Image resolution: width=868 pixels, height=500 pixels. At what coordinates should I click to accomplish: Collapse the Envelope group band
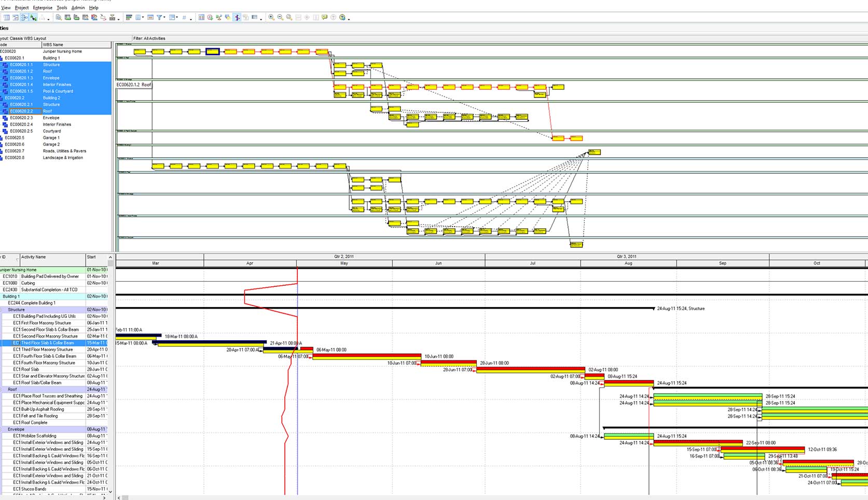tap(2, 429)
